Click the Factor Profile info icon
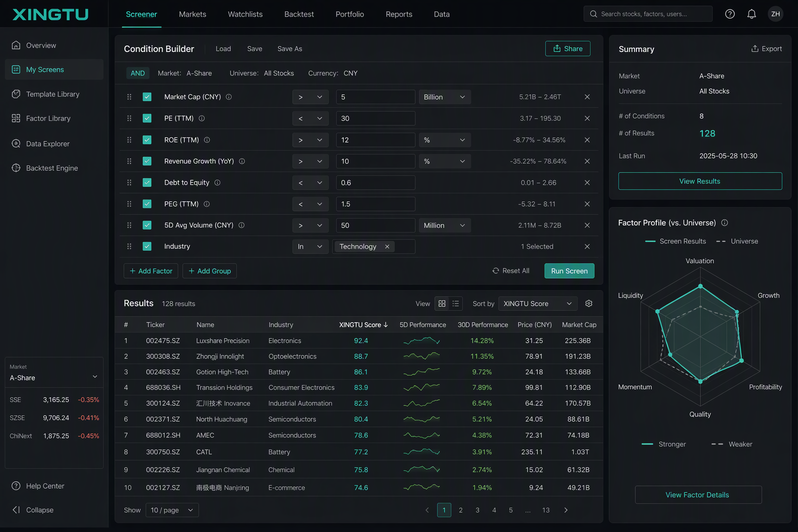798x532 pixels. pyautogui.click(x=725, y=223)
